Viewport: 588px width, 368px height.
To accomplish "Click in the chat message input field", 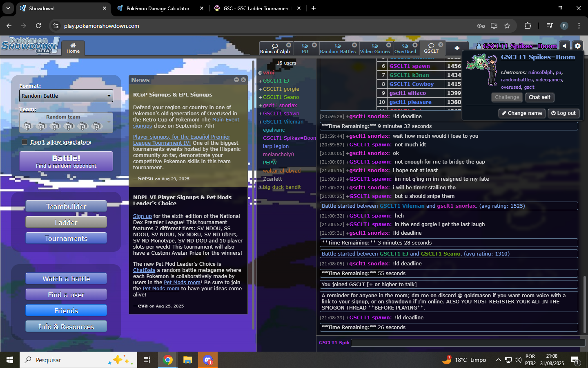I will 468,343.
